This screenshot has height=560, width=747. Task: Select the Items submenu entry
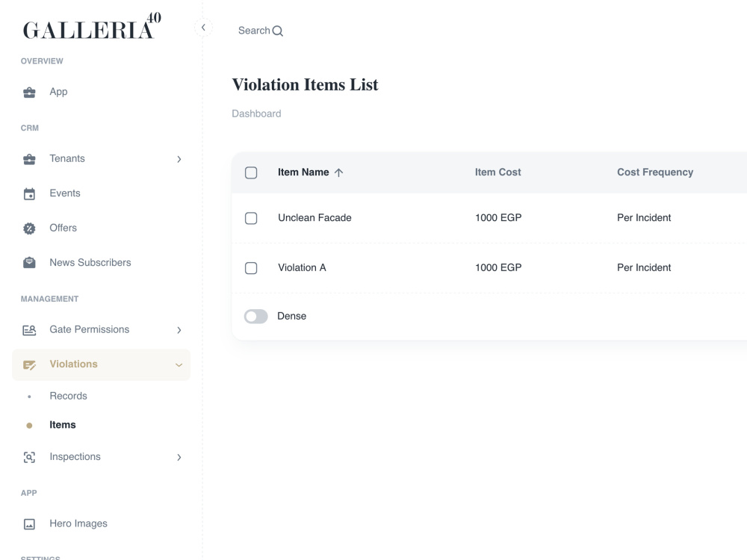coord(101,425)
